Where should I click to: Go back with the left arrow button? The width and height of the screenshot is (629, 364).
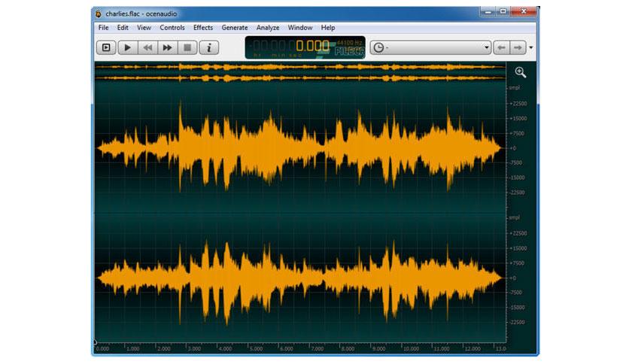(501, 47)
